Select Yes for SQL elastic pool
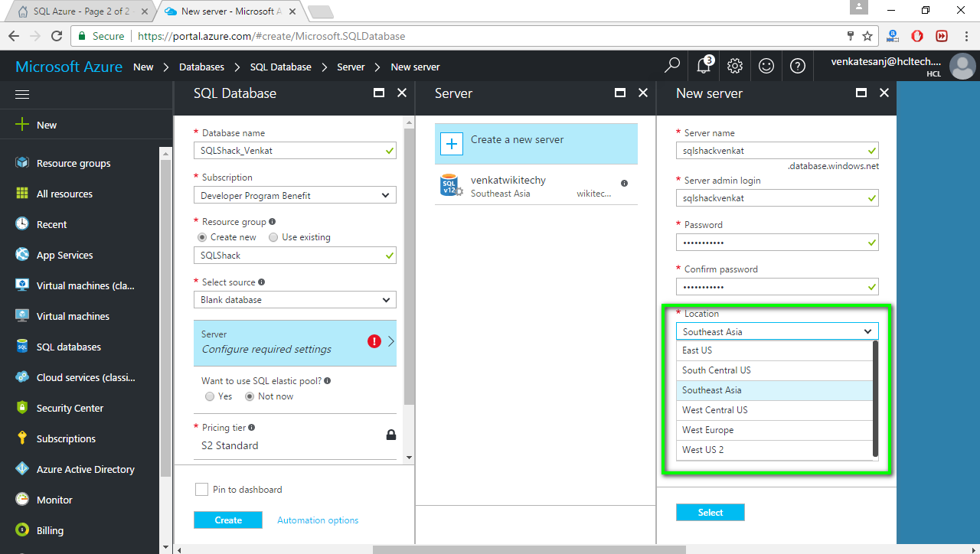980x554 pixels. [x=210, y=396]
